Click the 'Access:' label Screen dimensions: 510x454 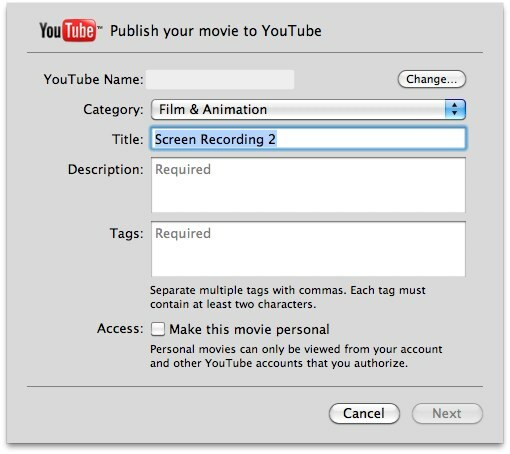(x=120, y=329)
